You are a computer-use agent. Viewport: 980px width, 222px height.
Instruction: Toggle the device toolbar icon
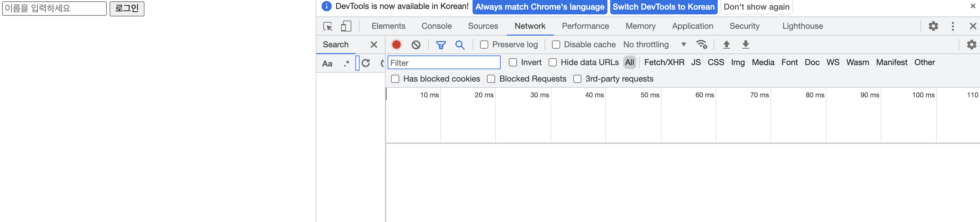pyautogui.click(x=346, y=26)
